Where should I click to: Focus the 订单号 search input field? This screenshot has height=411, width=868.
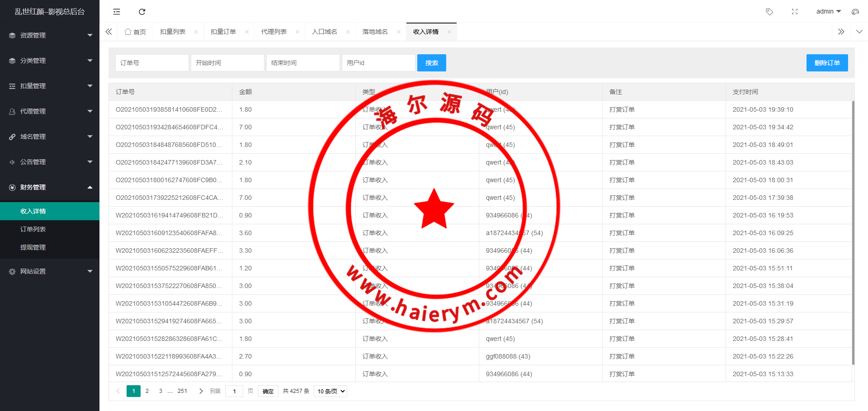(152, 63)
